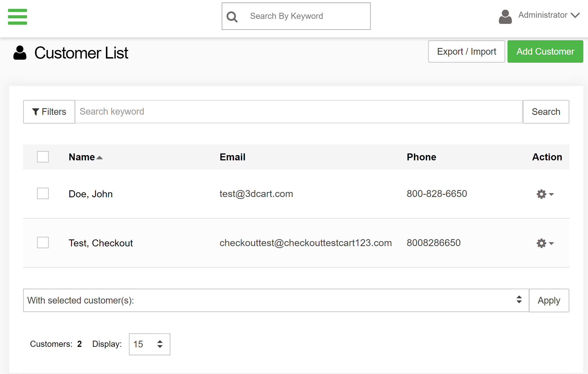Open the hamburger navigation menu
The height and width of the screenshot is (374, 588).
pos(17,17)
